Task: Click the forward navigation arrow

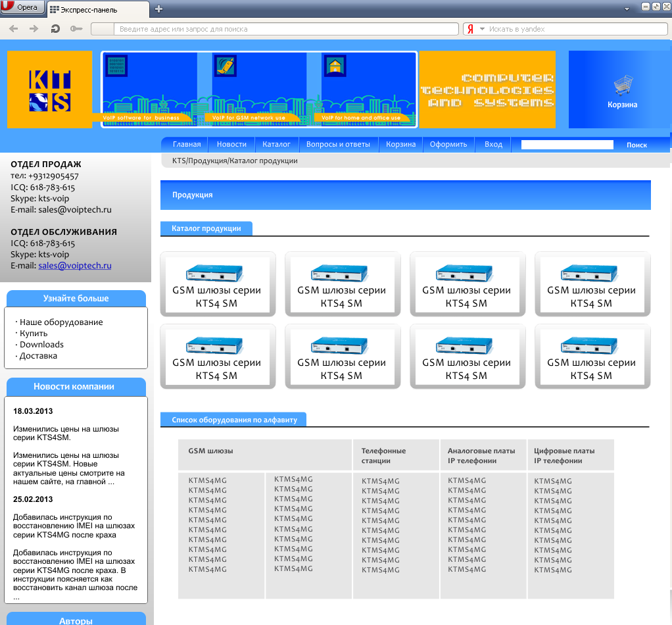Action: click(x=32, y=28)
